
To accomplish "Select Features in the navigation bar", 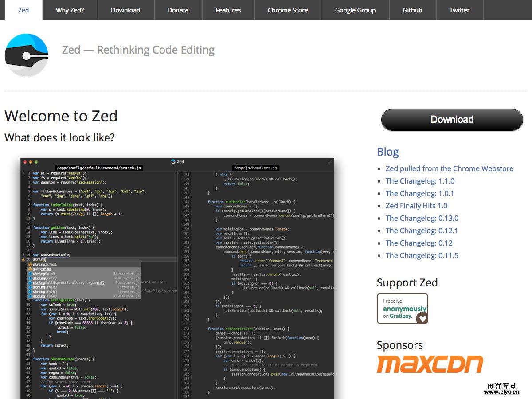I will tap(228, 10).
